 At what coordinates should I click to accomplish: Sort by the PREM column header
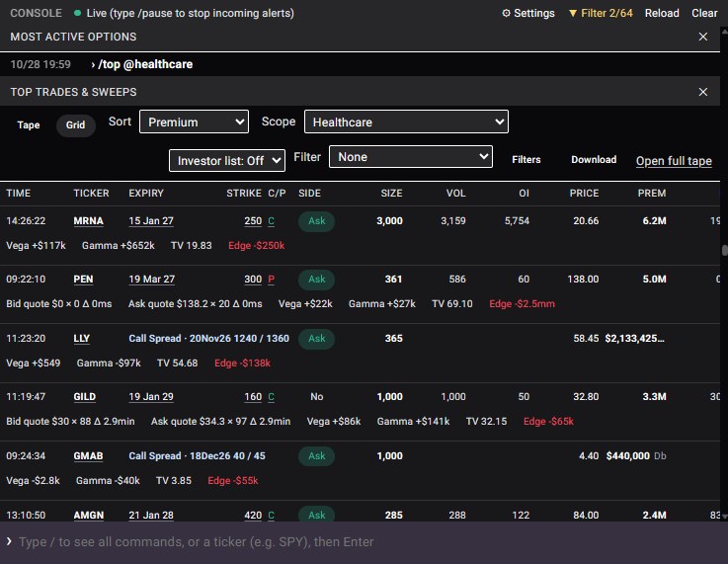point(651,194)
